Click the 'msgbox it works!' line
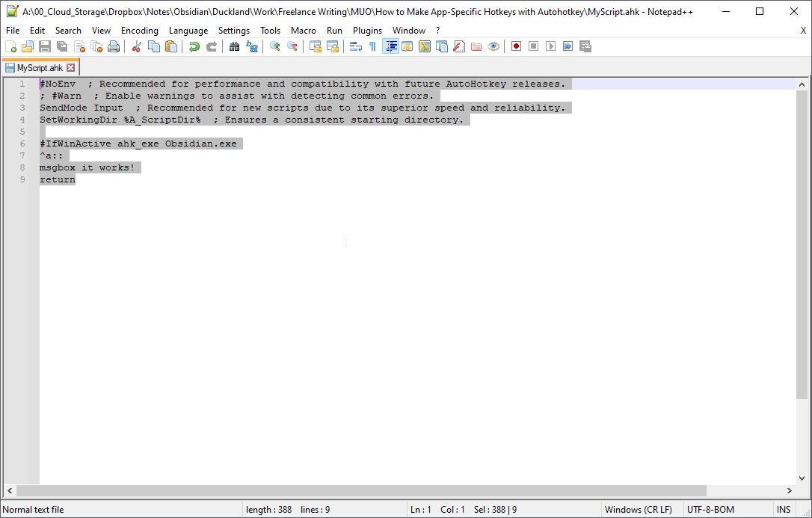 87,167
